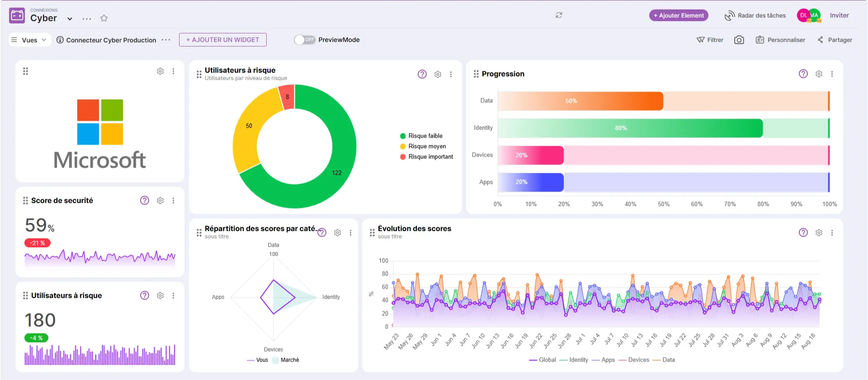The height and width of the screenshot is (380, 868).
Task: Open three-dot menu of Évolution des scores
Action: point(831,233)
